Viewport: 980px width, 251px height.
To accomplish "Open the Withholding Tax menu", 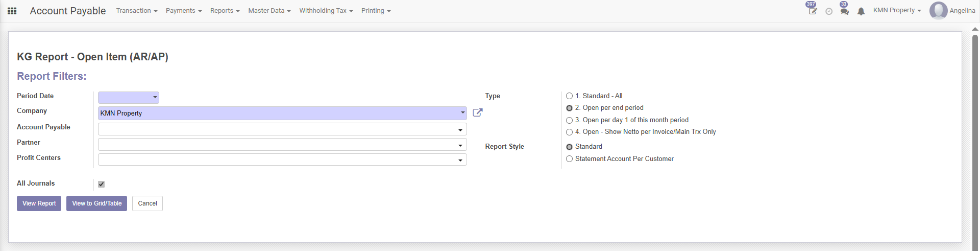I will click(326, 11).
